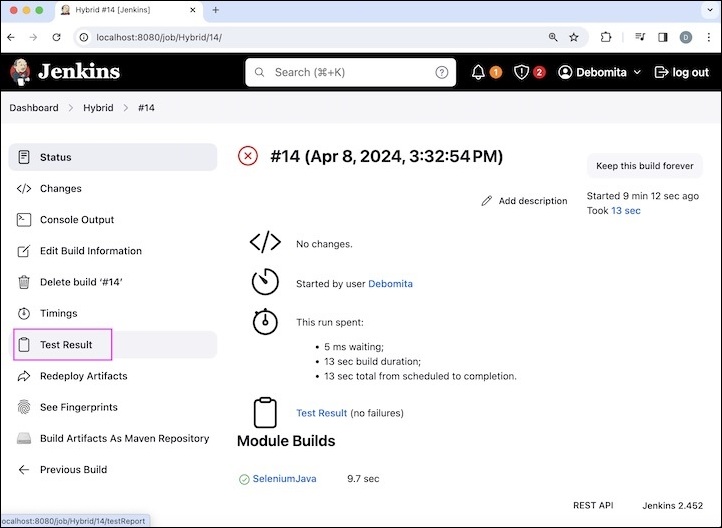The height and width of the screenshot is (528, 722).
Task: Click the Hybrid breadcrumb link
Action: 98,108
